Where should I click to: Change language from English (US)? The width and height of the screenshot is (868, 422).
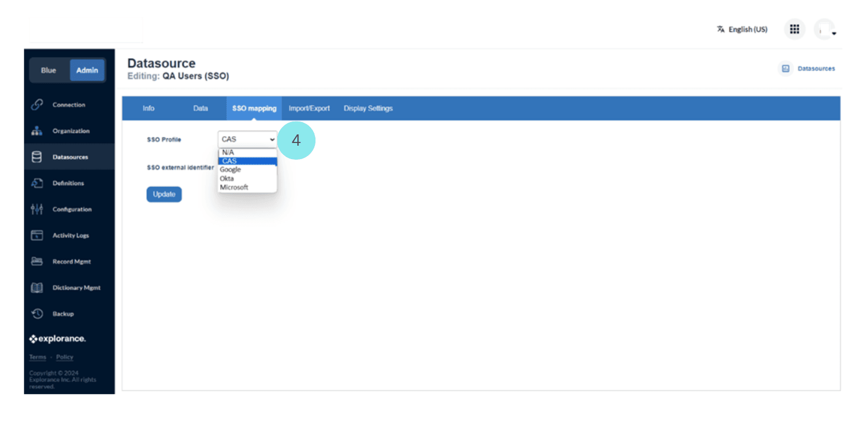[x=748, y=29]
